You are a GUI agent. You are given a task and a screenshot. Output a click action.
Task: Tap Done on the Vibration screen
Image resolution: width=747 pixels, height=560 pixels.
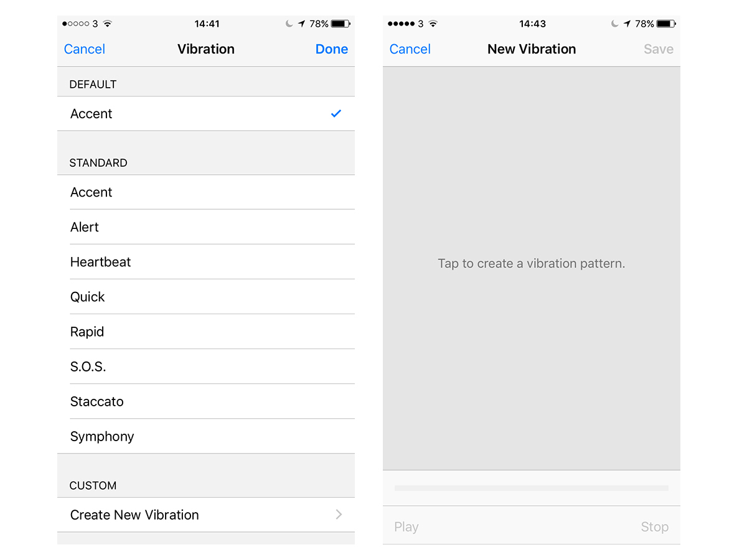click(332, 49)
